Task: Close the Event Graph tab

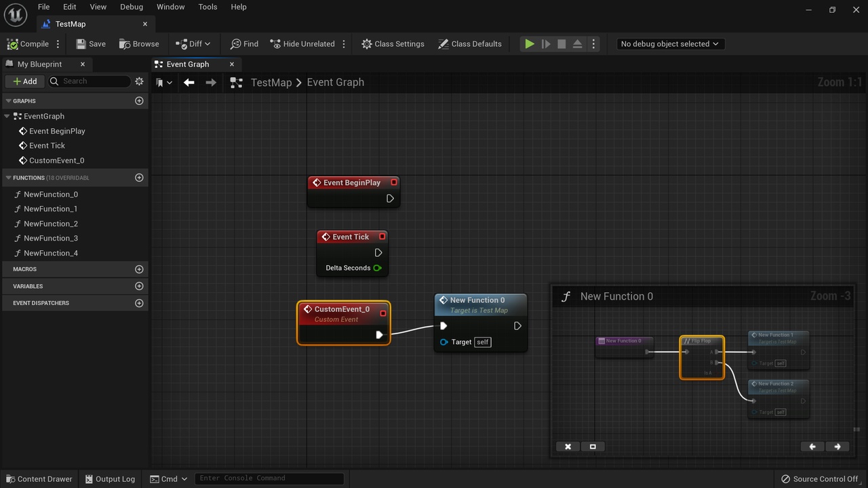Action: point(232,64)
